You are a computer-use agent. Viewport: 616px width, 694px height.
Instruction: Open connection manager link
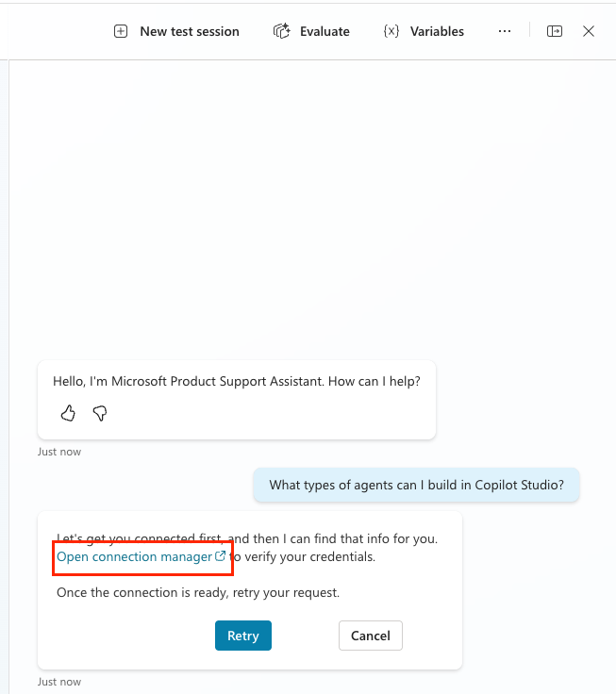point(135,556)
